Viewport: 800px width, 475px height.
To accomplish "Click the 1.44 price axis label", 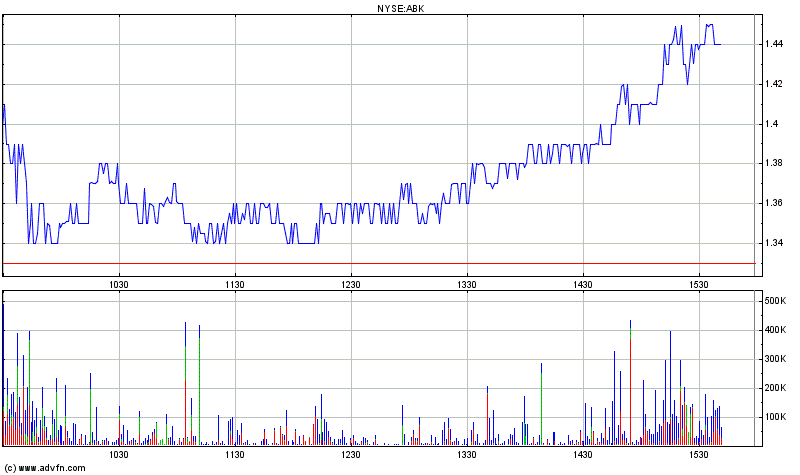I will (773, 44).
